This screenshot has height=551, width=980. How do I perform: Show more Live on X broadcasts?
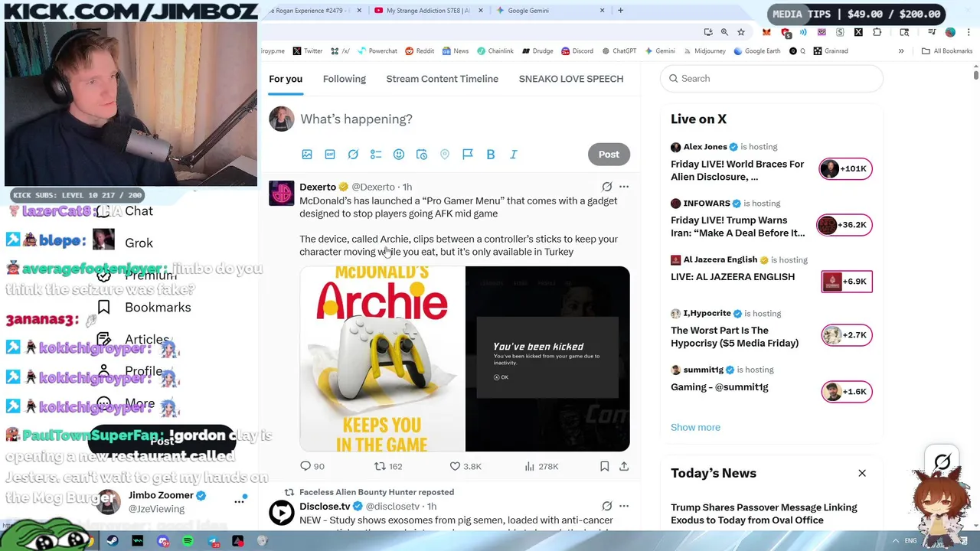pyautogui.click(x=695, y=427)
